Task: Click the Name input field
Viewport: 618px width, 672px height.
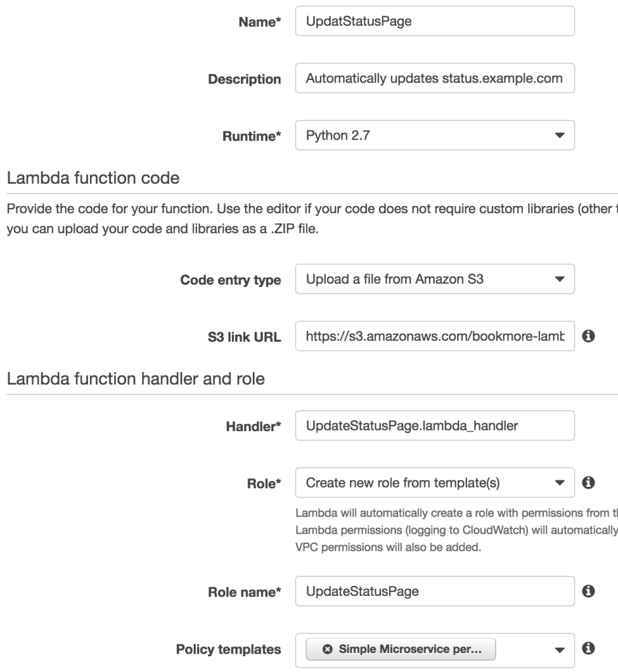Action: point(435,21)
